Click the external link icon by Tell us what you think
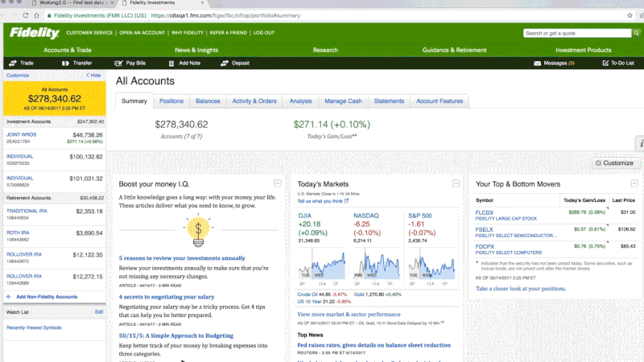644x362 pixels. tap(346, 200)
